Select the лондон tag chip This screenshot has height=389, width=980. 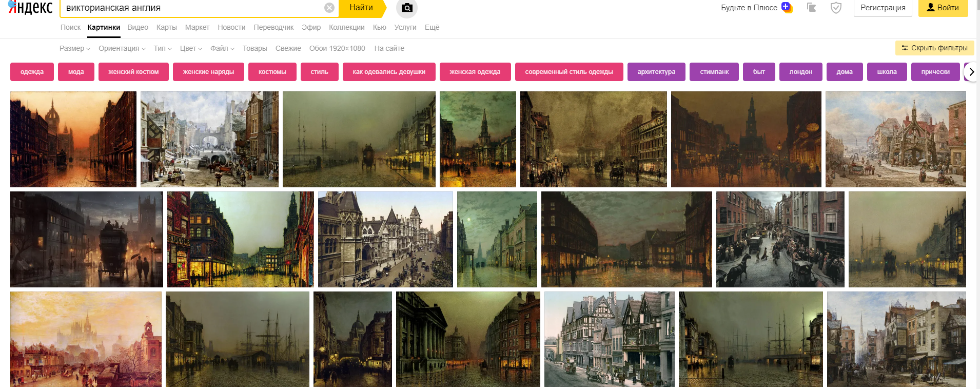click(801, 72)
